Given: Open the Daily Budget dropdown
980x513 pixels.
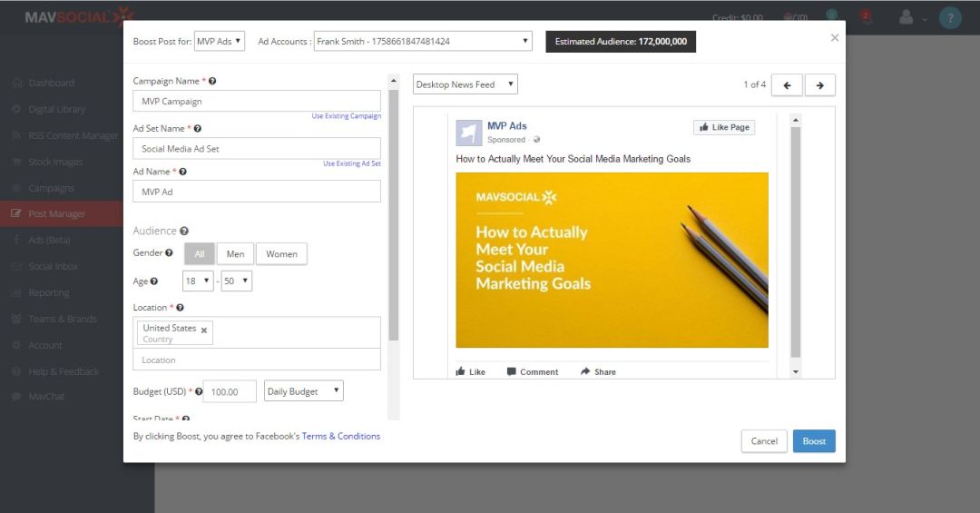Looking at the screenshot, I should 304,391.
